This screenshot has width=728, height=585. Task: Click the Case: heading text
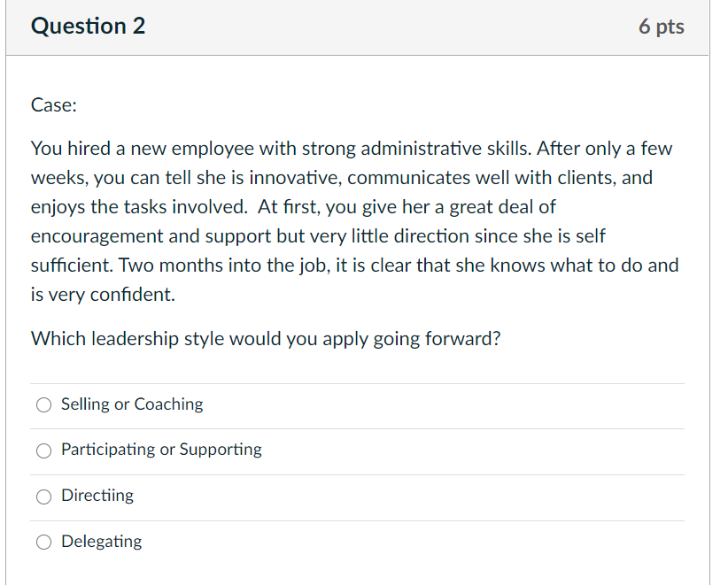pyautogui.click(x=53, y=104)
